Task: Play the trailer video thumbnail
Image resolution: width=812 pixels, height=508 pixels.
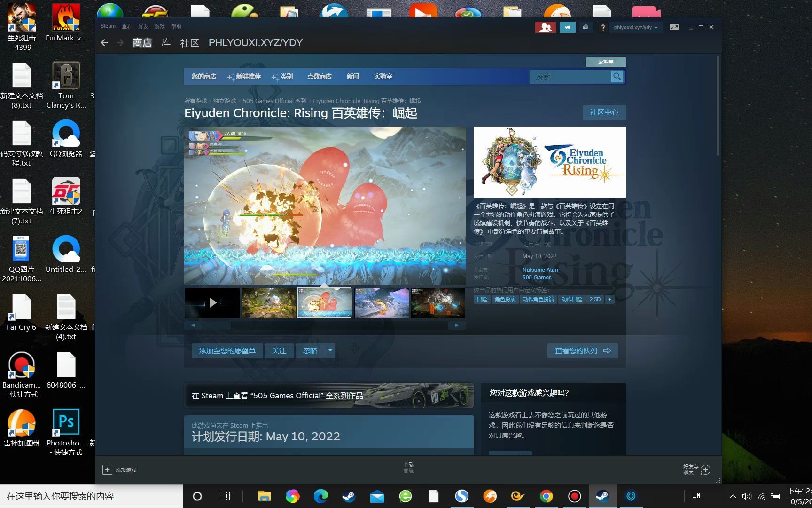Action: point(212,303)
